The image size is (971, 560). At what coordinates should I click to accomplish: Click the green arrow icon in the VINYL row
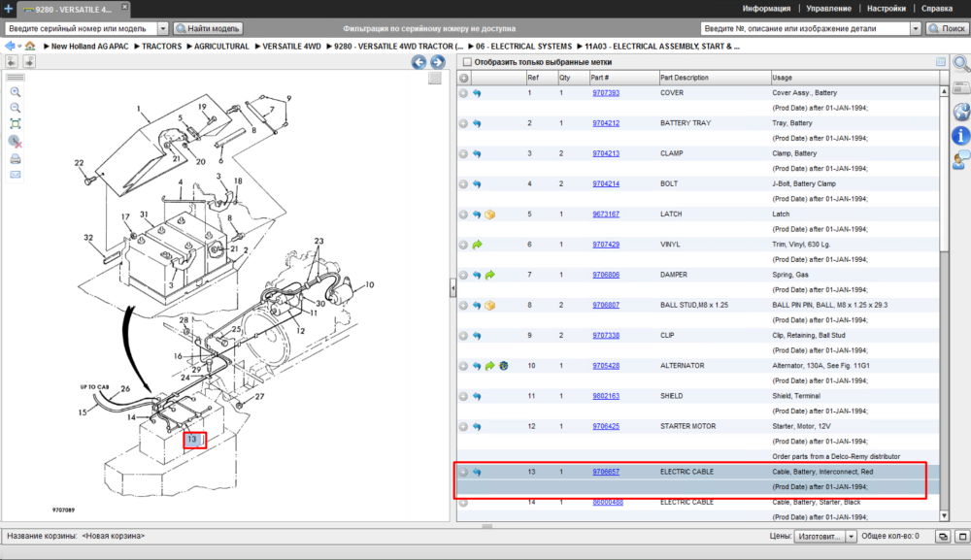[477, 245]
